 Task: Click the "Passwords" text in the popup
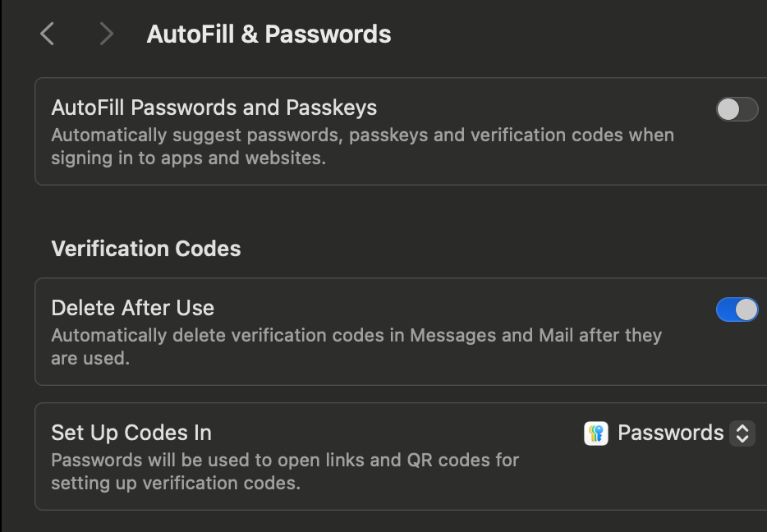[x=670, y=433]
